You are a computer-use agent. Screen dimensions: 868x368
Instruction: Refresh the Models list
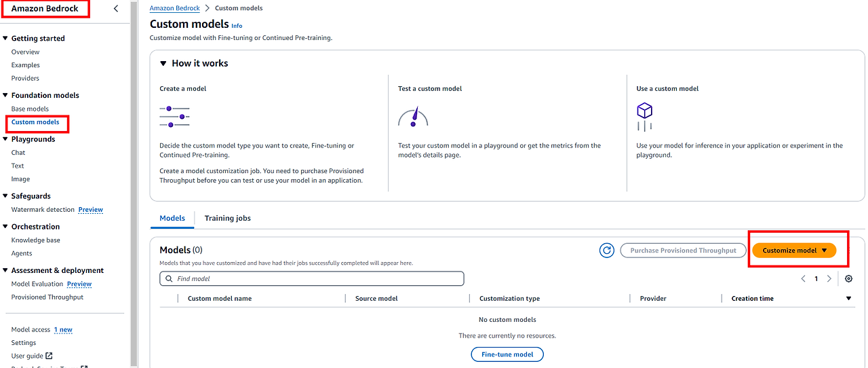(x=607, y=251)
